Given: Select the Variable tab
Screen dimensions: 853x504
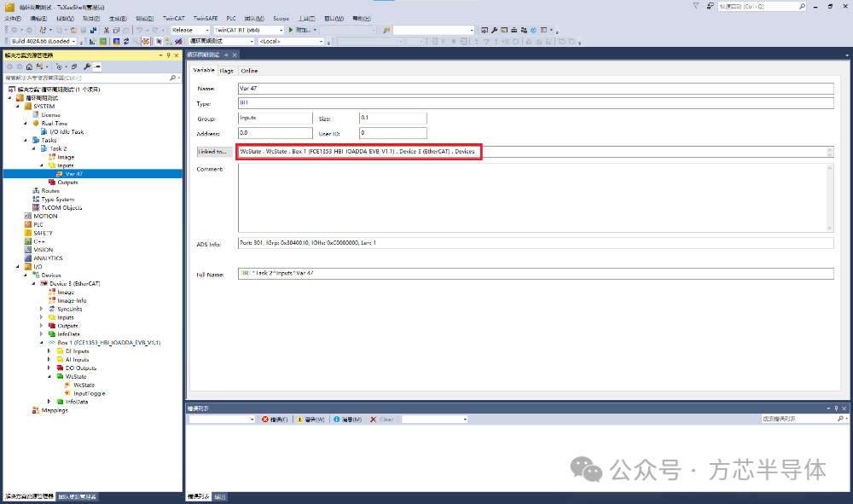Looking at the screenshot, I should point(204,70).
